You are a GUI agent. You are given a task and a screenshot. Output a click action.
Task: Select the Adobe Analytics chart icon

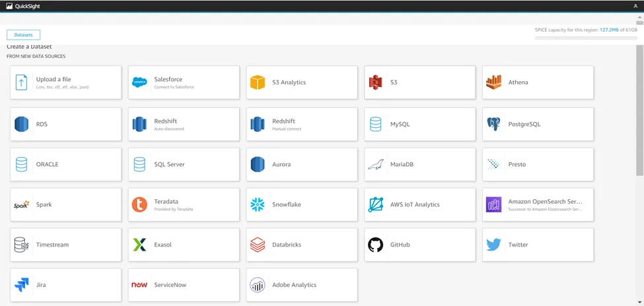click(x=258, y=285)
